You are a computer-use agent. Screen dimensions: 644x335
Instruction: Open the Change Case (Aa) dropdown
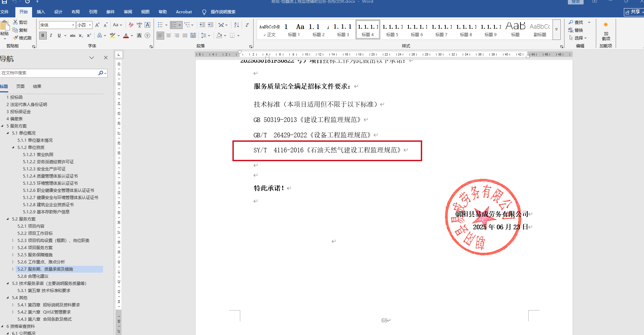pos(117,25)
